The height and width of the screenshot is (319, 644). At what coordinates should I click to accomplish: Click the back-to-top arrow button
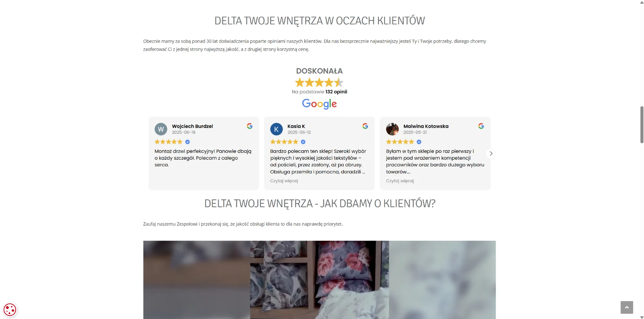click(627, 307)
